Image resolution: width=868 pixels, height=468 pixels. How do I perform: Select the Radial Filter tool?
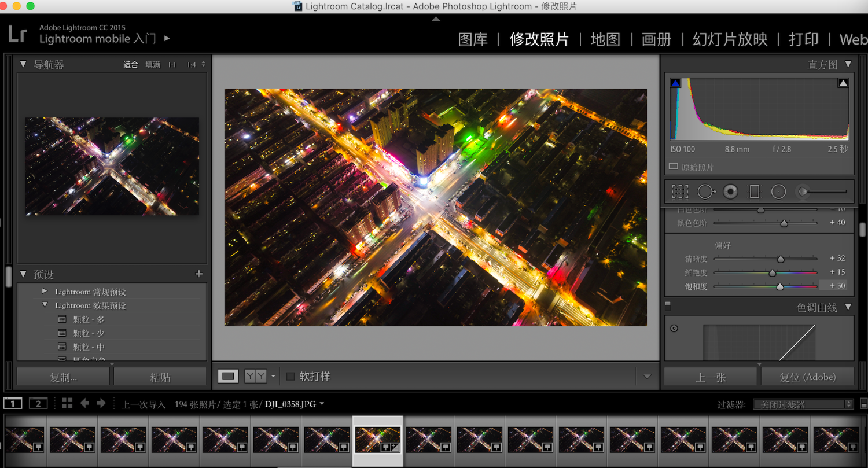click(x=778, y=191)
